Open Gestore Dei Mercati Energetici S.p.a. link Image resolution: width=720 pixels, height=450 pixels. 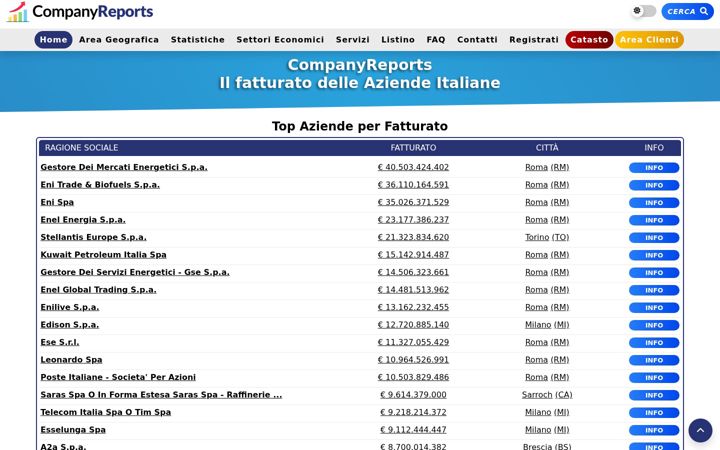124,167
